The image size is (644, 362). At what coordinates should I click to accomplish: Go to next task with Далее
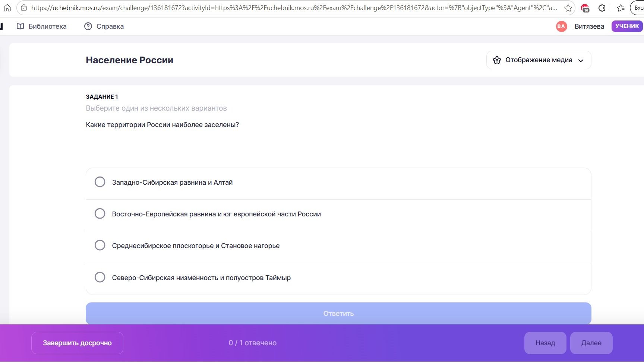pyautogui.click(x=591, y=343)
